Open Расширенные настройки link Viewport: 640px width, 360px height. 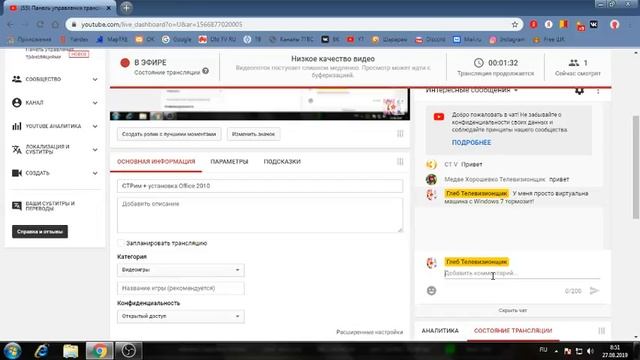click(369, 332)
